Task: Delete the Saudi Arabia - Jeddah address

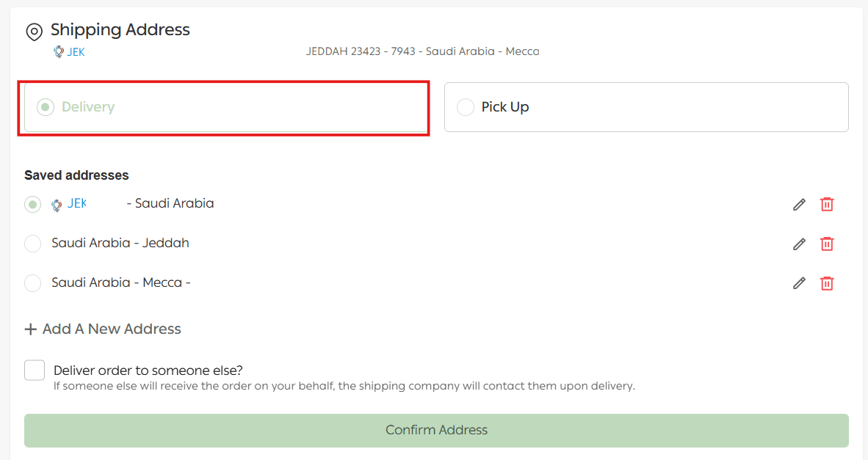Action: pos(827,244)
